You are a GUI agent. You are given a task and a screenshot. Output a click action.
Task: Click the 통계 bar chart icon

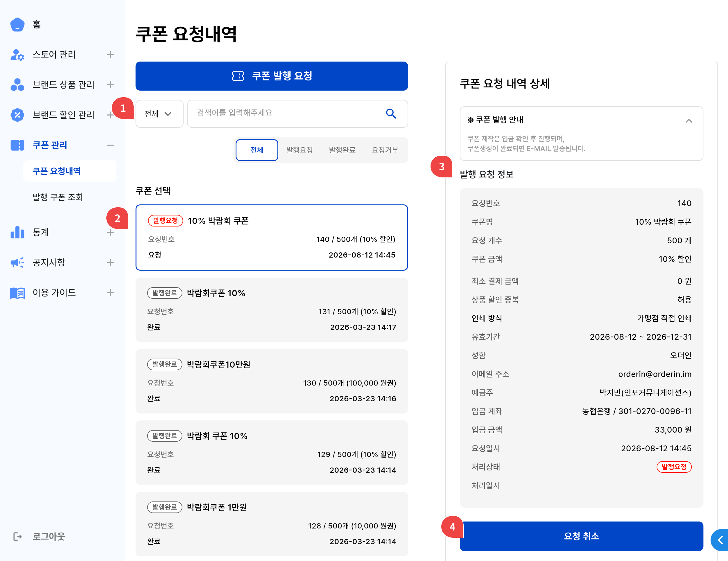17,232
